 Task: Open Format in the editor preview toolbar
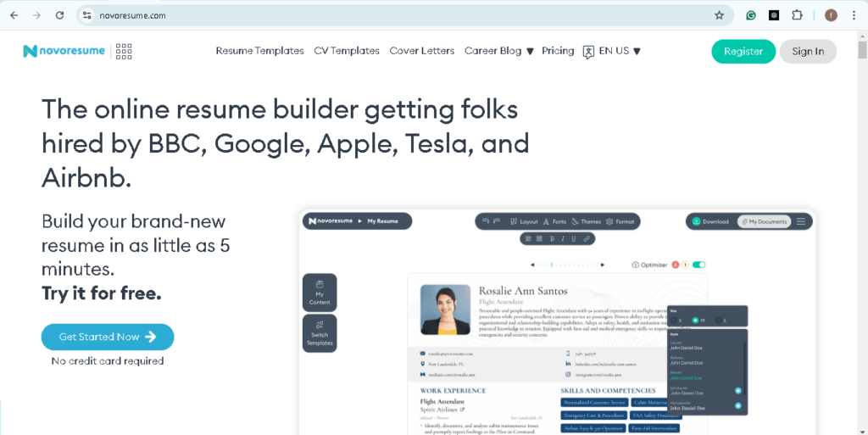point(620,221)
